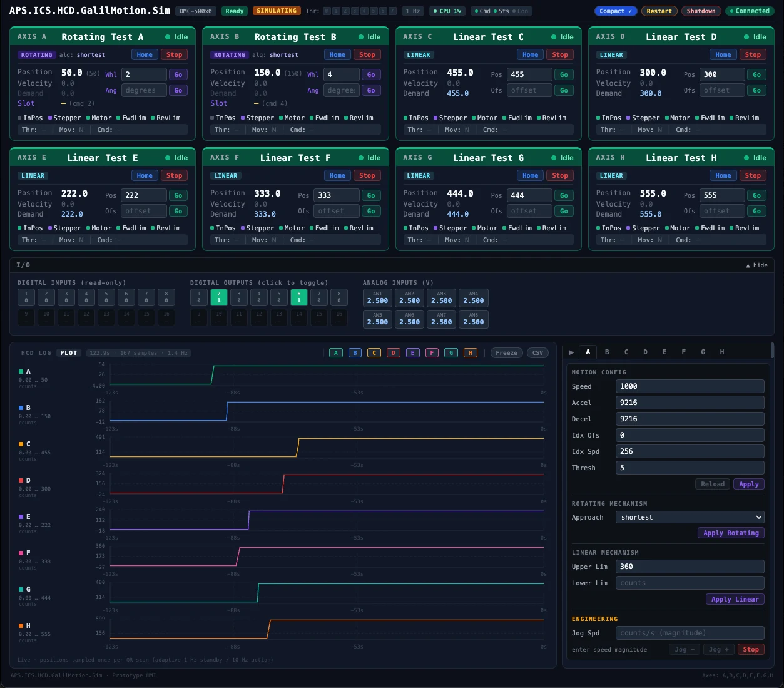Stop Axis D Linear Test D

[x=753, y=55]
